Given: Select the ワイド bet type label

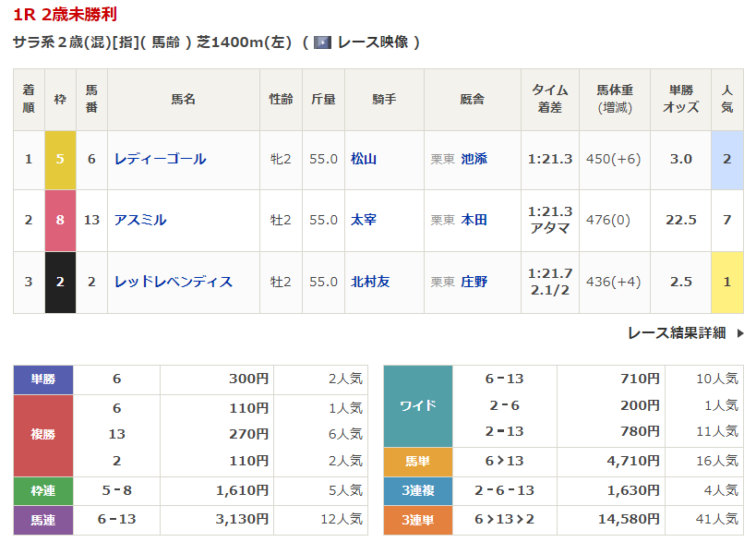Looking at the screenshot, I should tap(417, 405).
